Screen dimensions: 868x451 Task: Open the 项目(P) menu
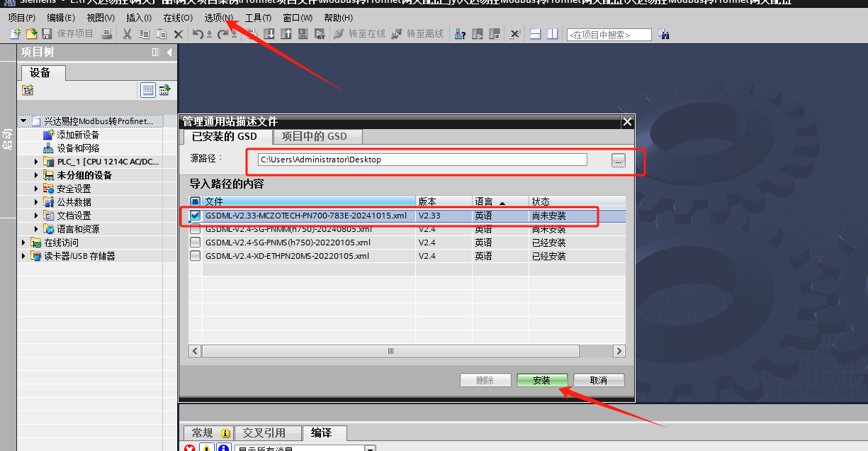click(22, 18)
